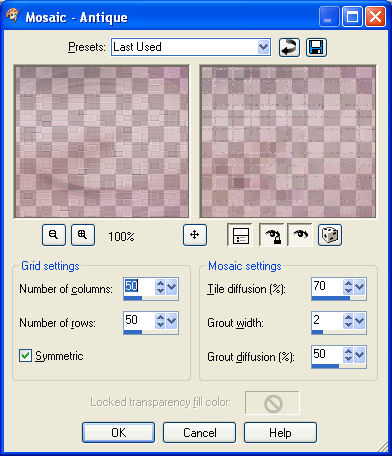Viewport: 392px width, 456px height.
Task: Toggle the show/hide previews button
Action: coord(240,235)
